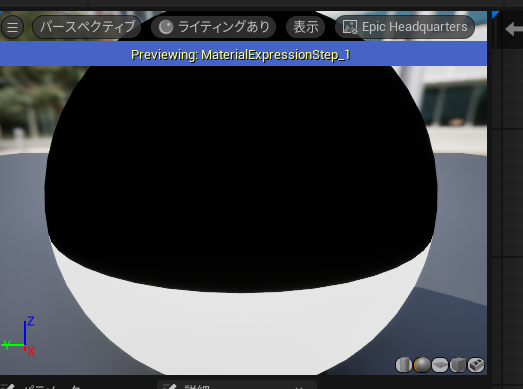
Task: Expand the パースペクティブ view dropdown
Action: pyautogui.click(x=87, y=27)
